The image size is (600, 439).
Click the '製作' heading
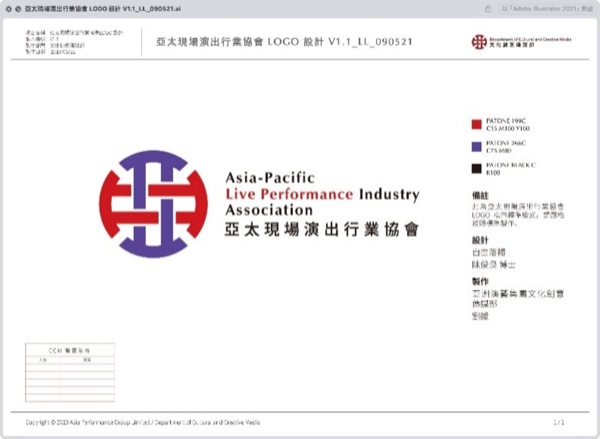[480, 281]
